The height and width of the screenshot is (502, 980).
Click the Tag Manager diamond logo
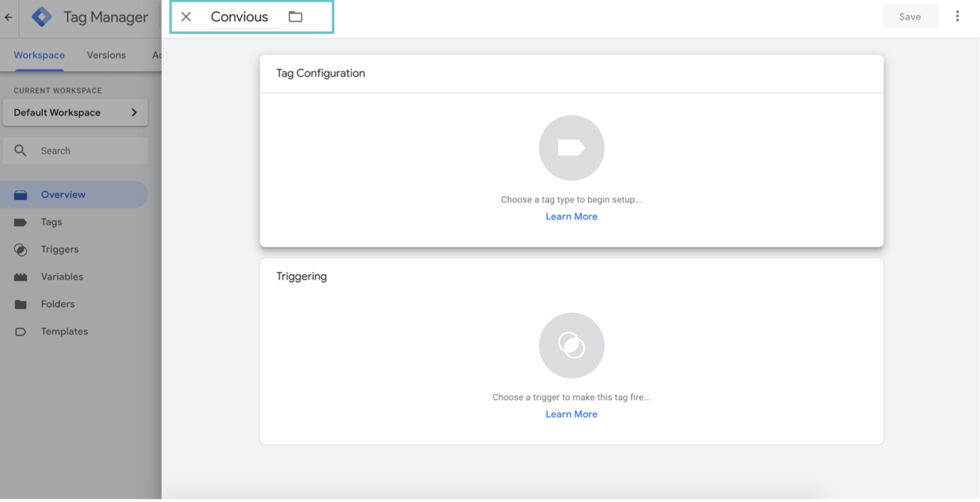[x=42, y=17]
